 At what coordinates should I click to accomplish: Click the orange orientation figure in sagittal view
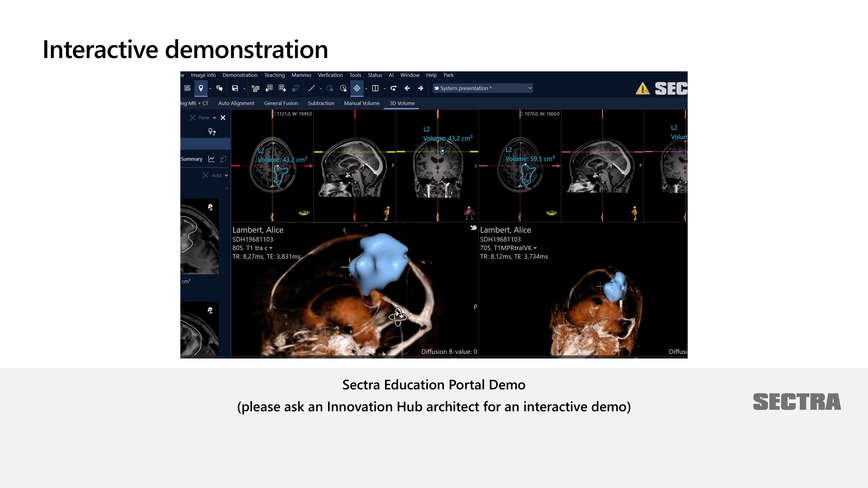click(x=387, y=213)
